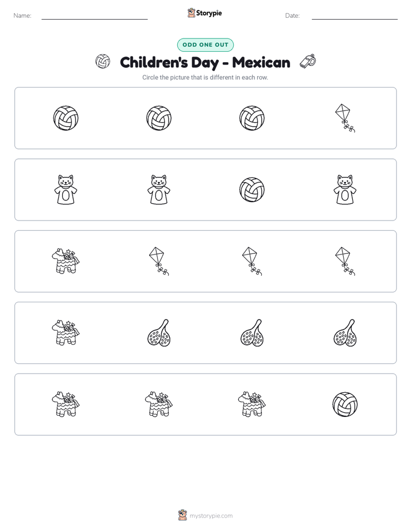Select the volleyball in the cat row
This screenshot has width=411, height=532.
tap(252, 189)
